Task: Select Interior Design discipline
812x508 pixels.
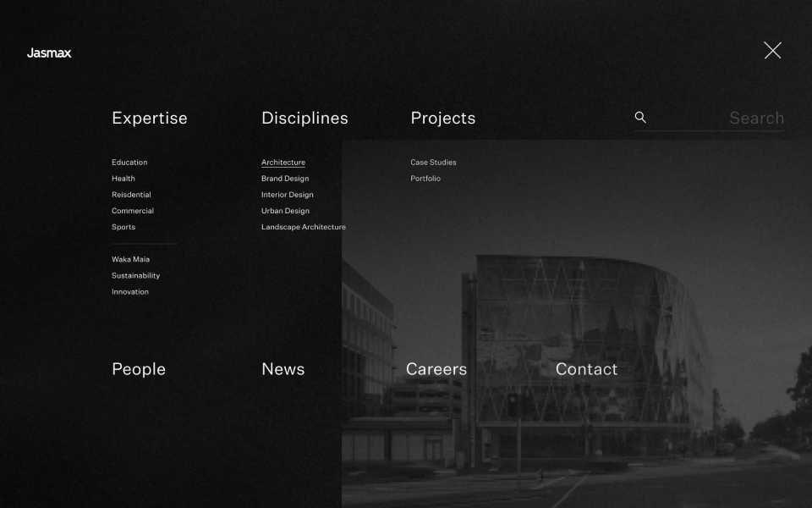Action: point(288,195)
